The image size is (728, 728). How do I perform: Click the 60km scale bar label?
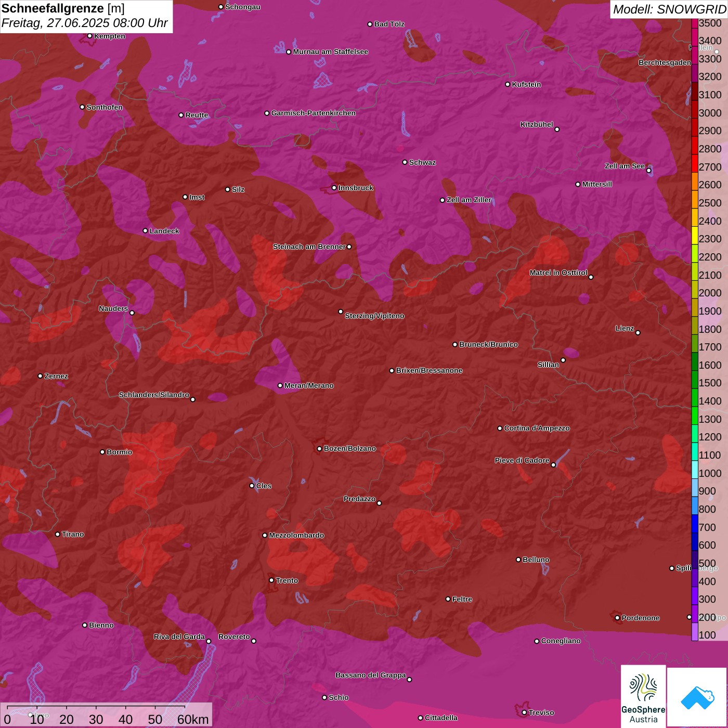[193, 720]
